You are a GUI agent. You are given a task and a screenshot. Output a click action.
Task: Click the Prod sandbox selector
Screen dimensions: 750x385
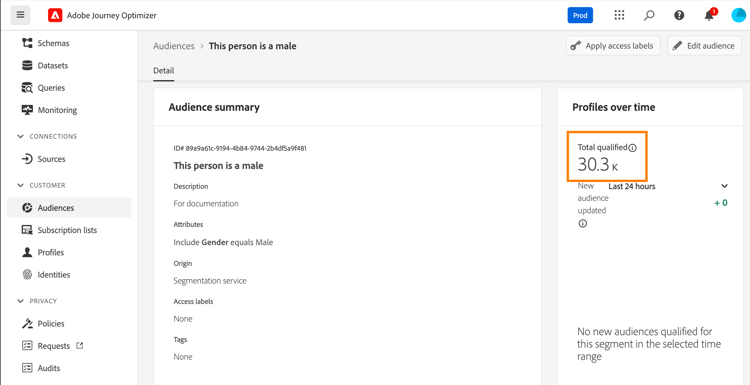pos(580,15)
